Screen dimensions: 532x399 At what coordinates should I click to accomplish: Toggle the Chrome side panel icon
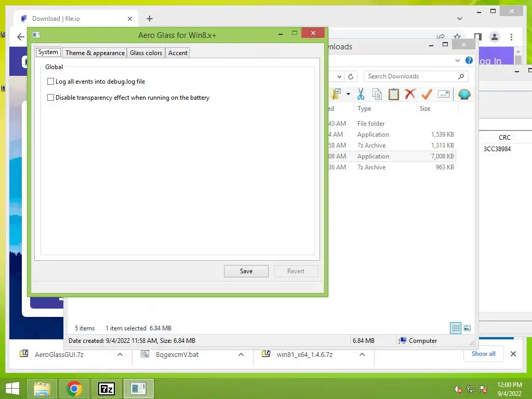pos(478,37)
